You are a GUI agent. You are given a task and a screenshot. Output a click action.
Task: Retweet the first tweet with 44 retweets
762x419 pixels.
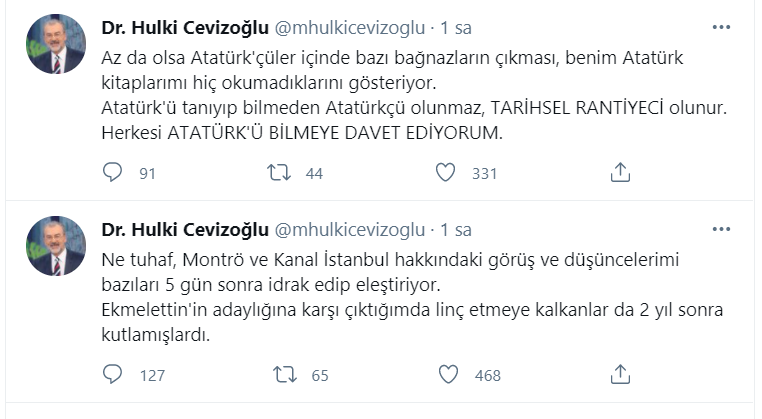click(x=283, y=173)
